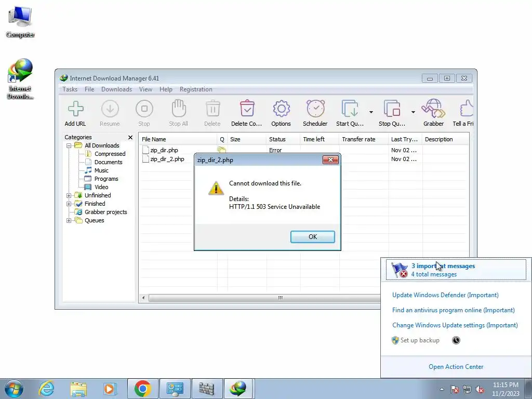Select Compressed category in tree
The width and height of the screenshot is (532, 399).
pyautogui.click(x=110, y=154)
